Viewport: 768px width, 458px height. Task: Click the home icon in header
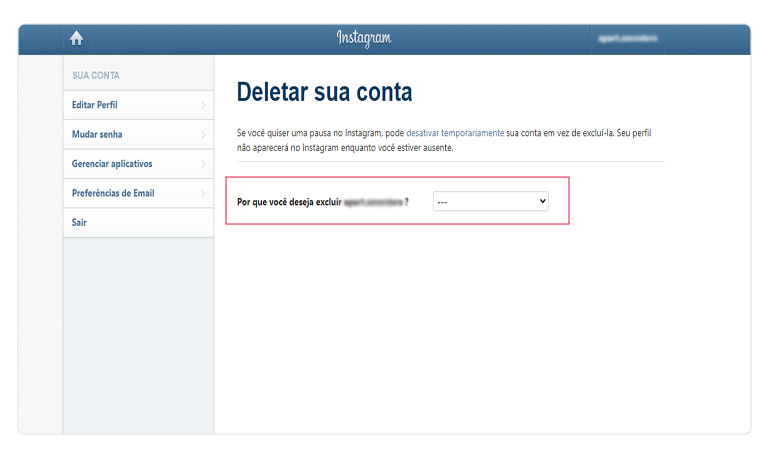(76, 38)
